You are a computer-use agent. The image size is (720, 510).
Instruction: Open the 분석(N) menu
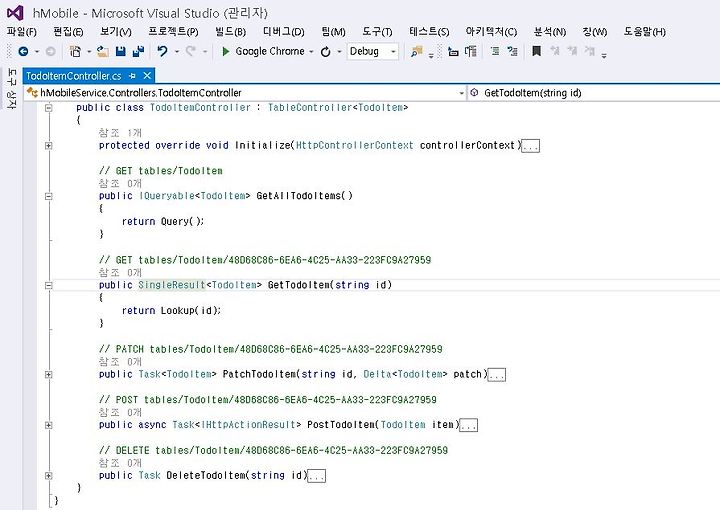click(x=550, y=32)
